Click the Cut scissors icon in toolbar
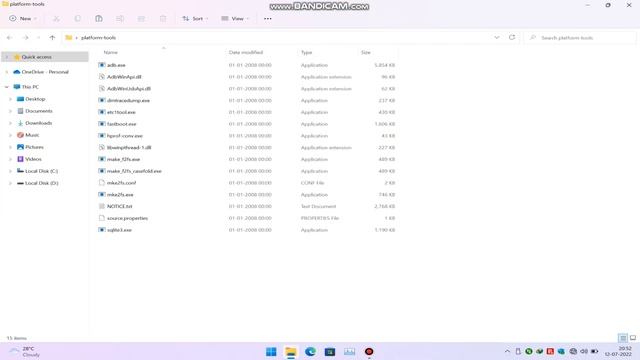 (x=56, y=19)
